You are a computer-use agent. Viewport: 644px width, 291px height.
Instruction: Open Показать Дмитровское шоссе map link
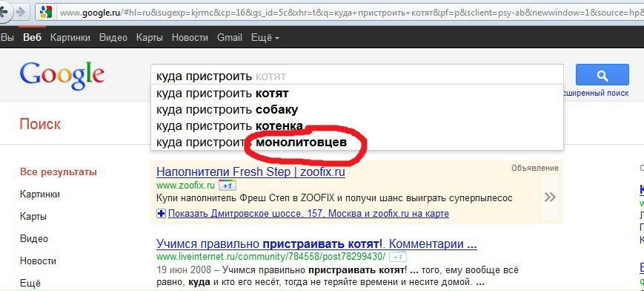[308, 214]
